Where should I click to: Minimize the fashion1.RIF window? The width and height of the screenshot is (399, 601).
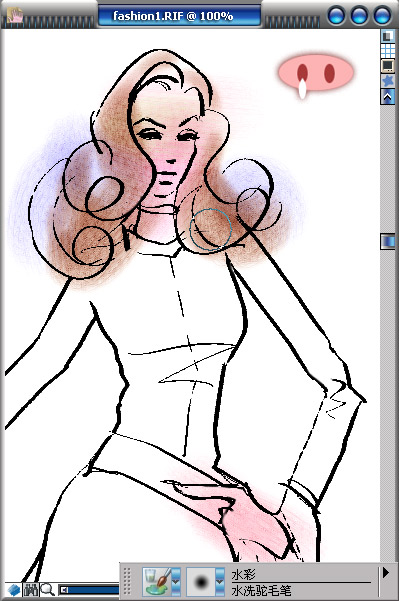337,16
